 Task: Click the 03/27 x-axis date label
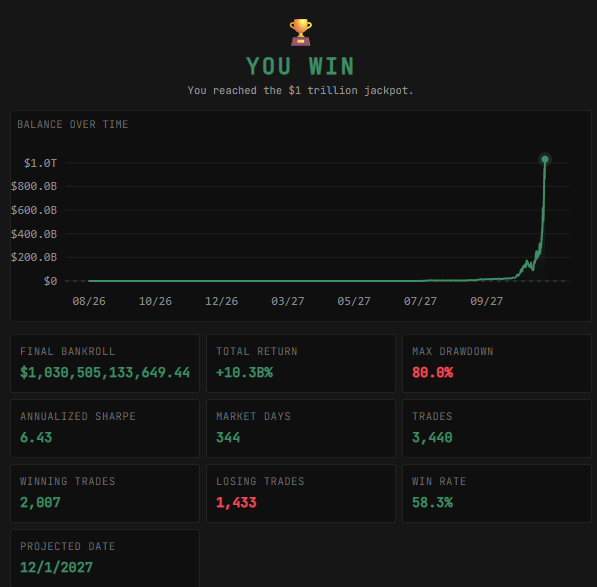(x=287, y=301)
